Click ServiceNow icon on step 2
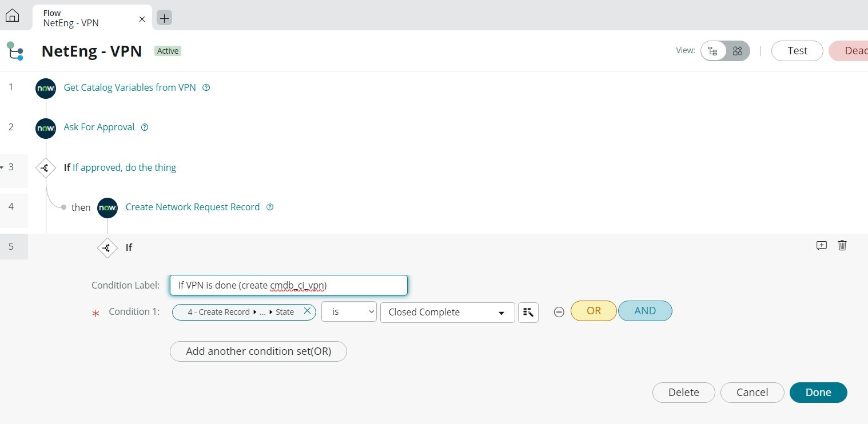Viewport: 868px width, 424px height. (46, 129)
